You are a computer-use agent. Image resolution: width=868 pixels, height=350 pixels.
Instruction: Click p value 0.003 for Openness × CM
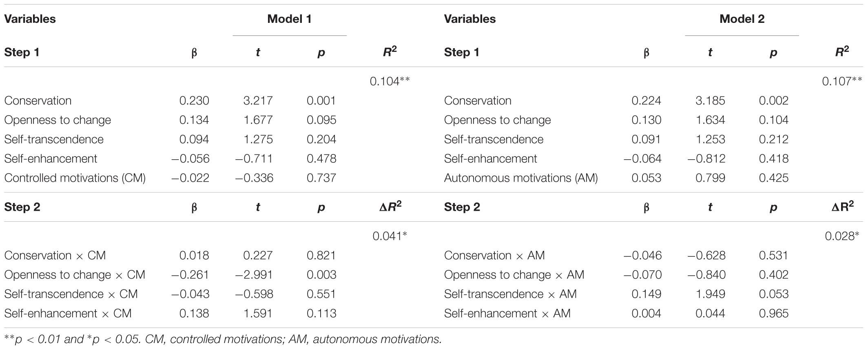pyautogui.click(x=321, y=274)
